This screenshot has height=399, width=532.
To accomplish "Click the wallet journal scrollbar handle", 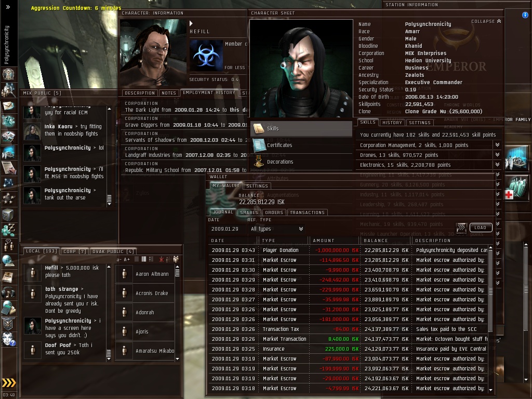I will coord(490,290).
